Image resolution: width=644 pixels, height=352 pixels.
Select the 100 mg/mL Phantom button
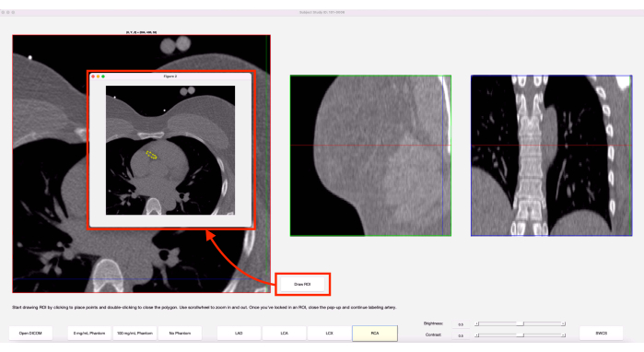click(135, 333)
